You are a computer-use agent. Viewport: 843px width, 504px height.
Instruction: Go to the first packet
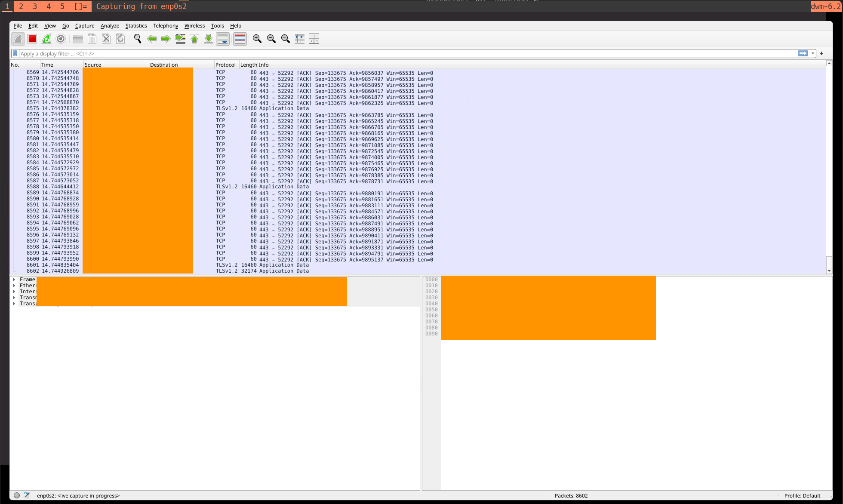194,39
